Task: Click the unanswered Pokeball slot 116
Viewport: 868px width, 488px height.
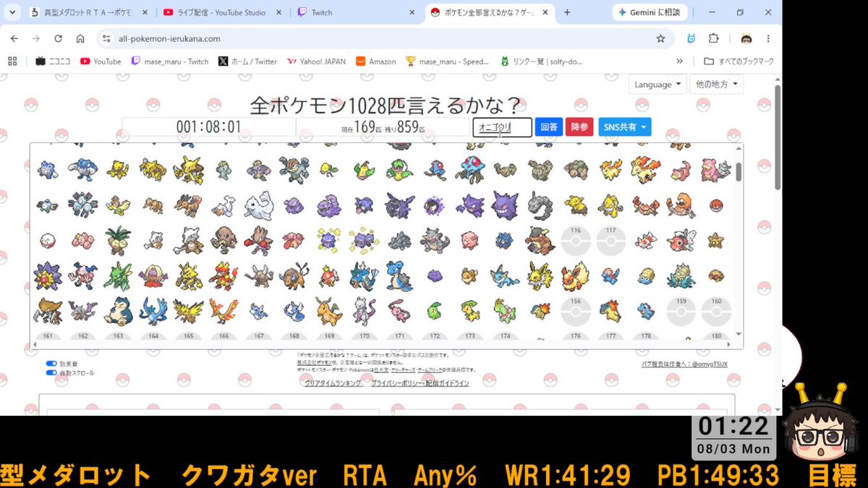Action: point(575,240)
